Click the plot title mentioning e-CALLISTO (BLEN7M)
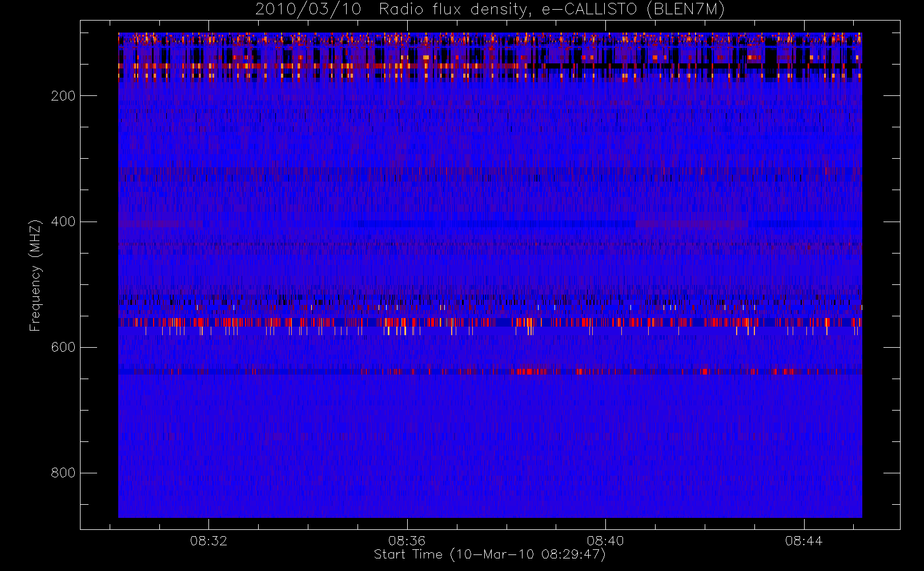This screenshot has height=571, width=924. point(490,10)
